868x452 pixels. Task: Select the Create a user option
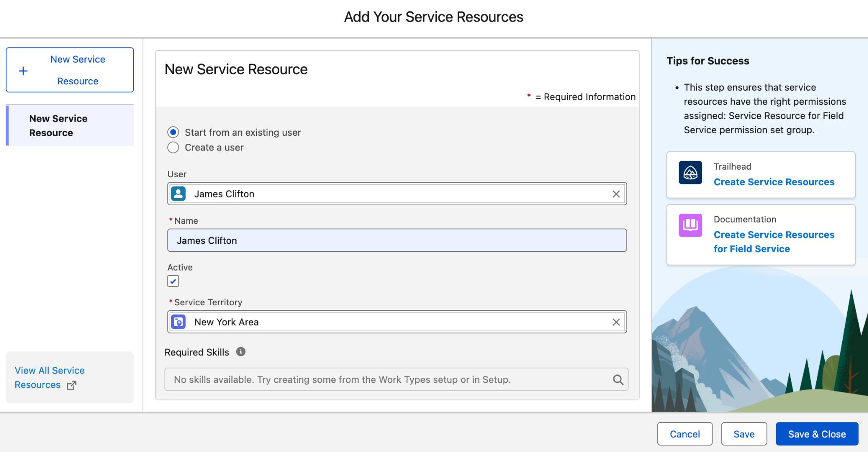coord(173,148)
